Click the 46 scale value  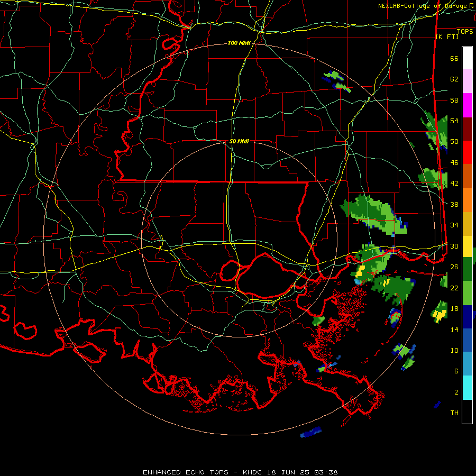[x=454, y=162]
